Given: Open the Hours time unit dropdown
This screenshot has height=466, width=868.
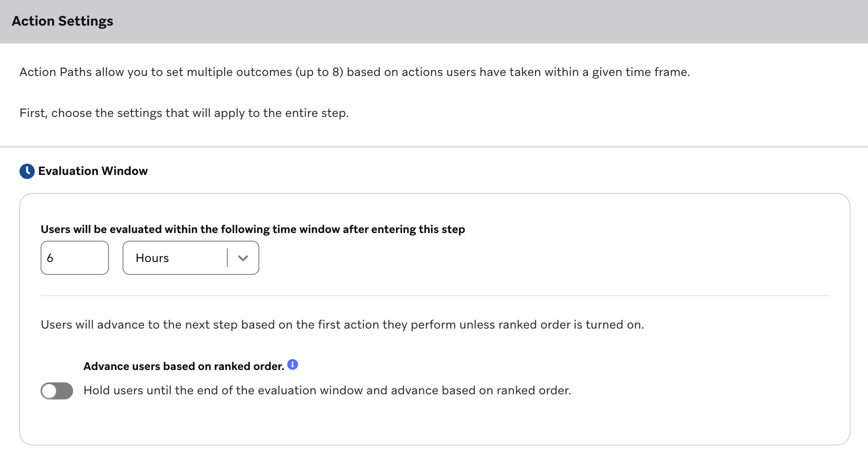Looking at the screenshot, I should (x=191, y=258).
